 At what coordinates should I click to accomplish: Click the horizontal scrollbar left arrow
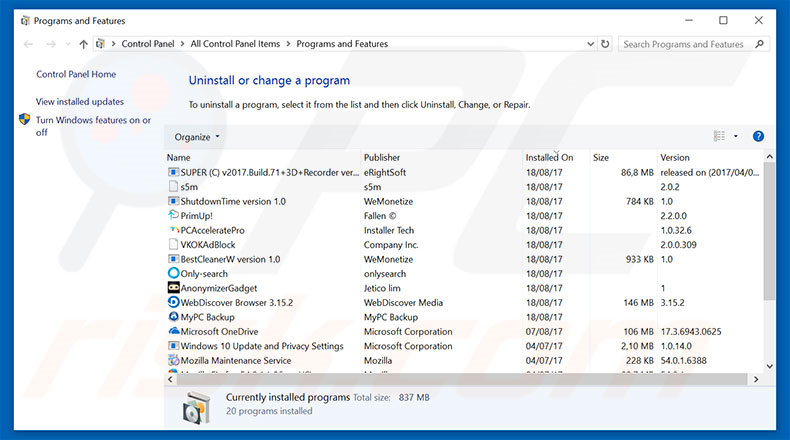click(x=170, y=379)
